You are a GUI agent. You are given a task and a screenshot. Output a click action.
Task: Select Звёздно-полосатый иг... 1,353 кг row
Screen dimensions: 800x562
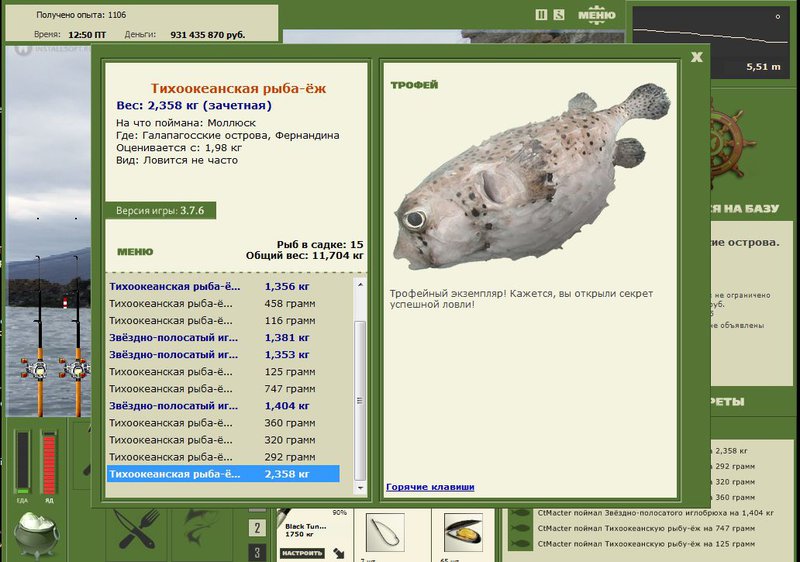click(x=223, y=354)
